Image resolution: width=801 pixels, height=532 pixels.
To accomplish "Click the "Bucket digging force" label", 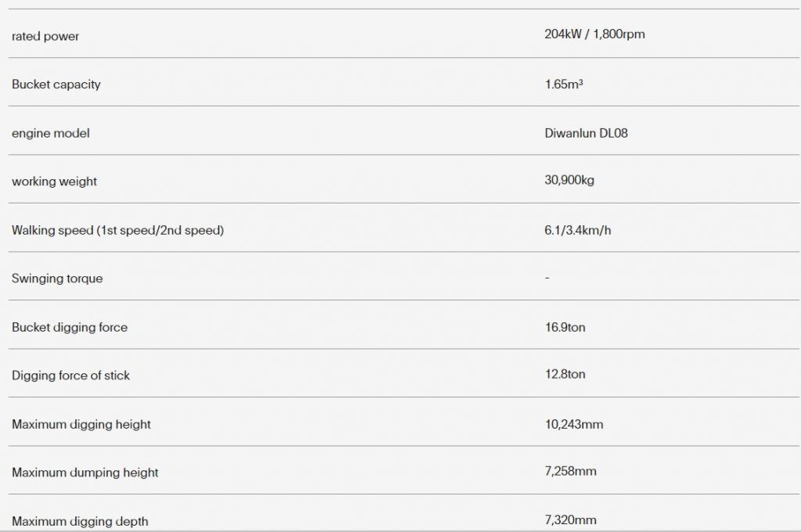I will (x=70, y=327).
